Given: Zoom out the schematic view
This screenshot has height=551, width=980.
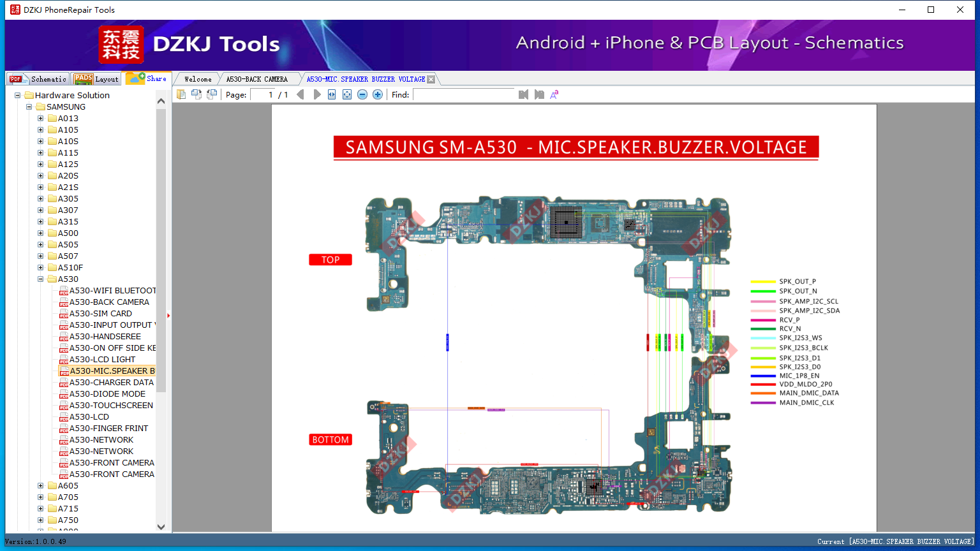Looking at the screenshot, I should coord(362,94).
